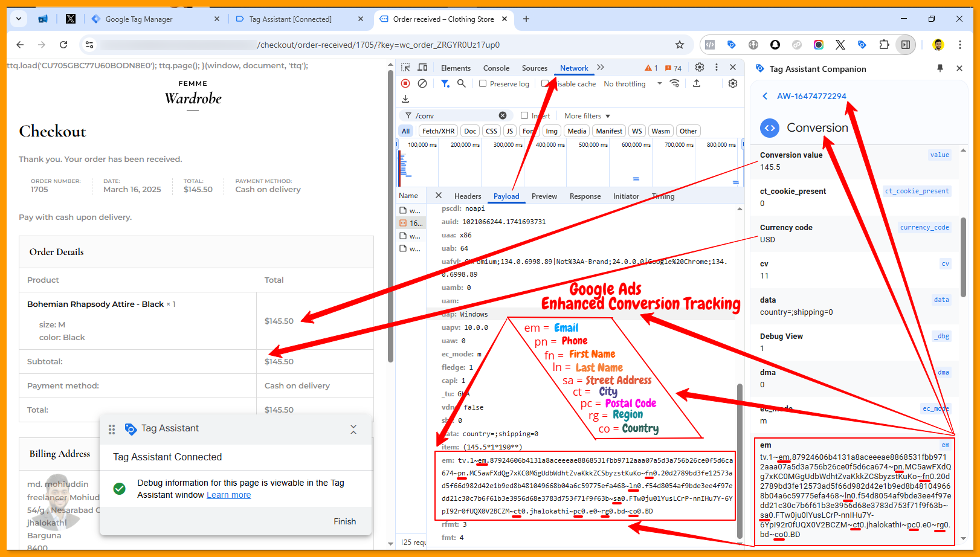Viewport: 980px width, 557px height.
Task: Toggle the Disable cache checkbox
Action: 545,84
